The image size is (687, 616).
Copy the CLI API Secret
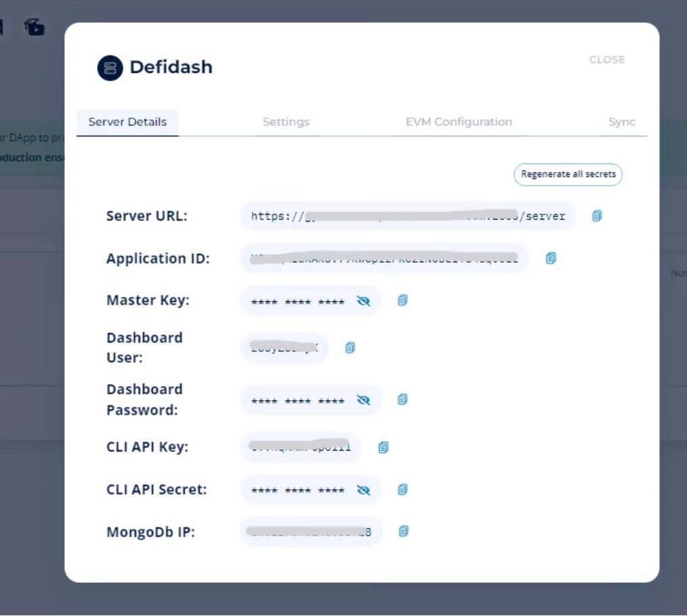coord(402,490)
